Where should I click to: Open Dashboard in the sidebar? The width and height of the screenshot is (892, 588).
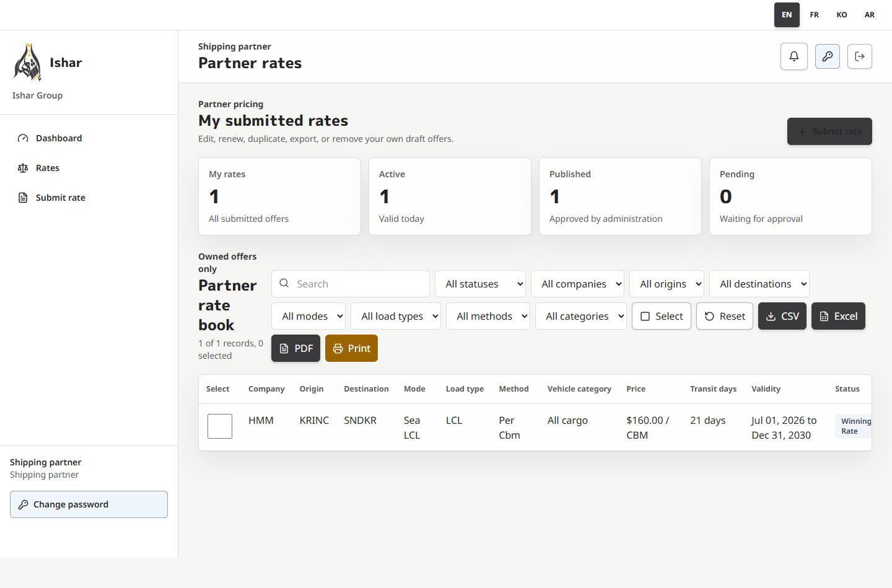click(x=89, y=138)
